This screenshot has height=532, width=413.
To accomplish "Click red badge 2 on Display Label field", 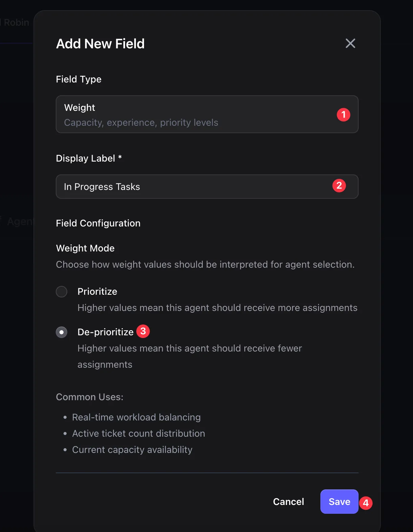I will (x=339, y=185).
